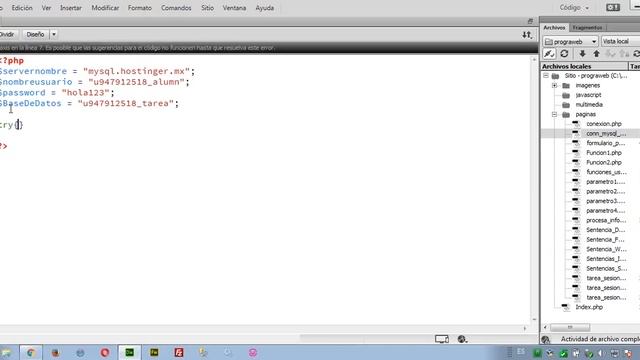
Task: Switch to Dreamweaver taskbar button
Action: 129,352
